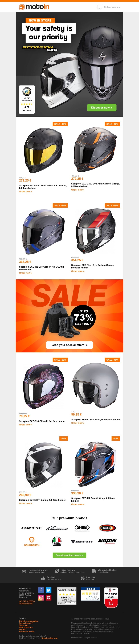
Task: Open the Instagram social icon
Action: (41, 598)
